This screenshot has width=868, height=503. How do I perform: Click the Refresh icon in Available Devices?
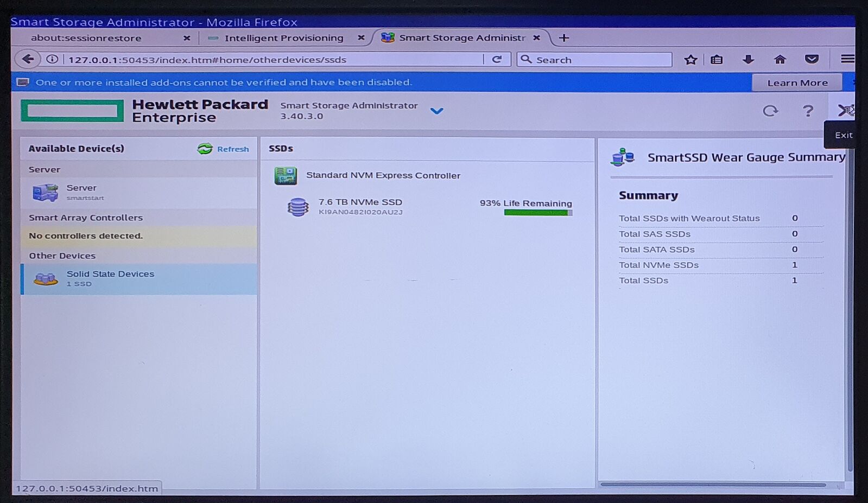tap(205, 149)
